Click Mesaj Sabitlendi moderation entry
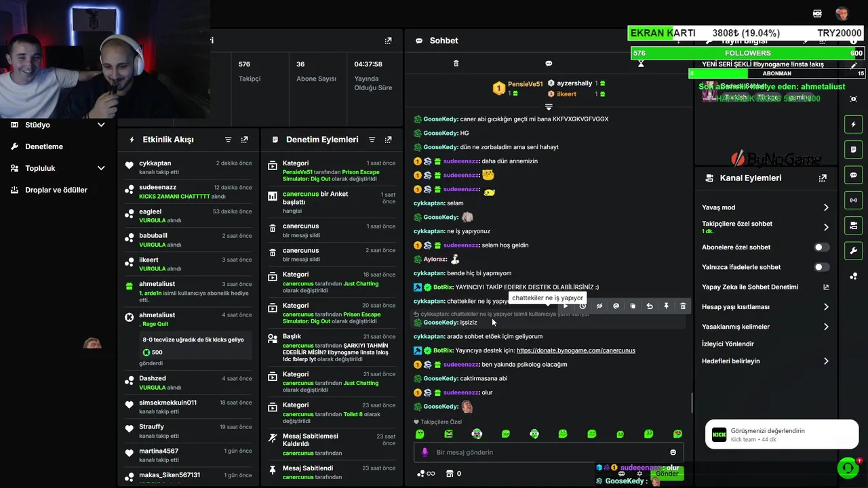The width and height of the screenshot is (868, 488). (332, 472)
